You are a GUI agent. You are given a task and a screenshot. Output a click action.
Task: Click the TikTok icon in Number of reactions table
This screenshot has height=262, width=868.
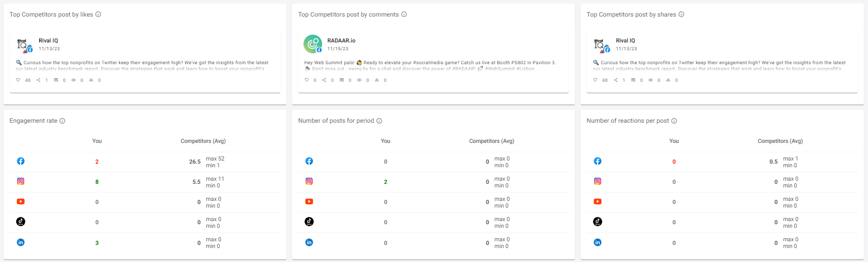[598, 222]
